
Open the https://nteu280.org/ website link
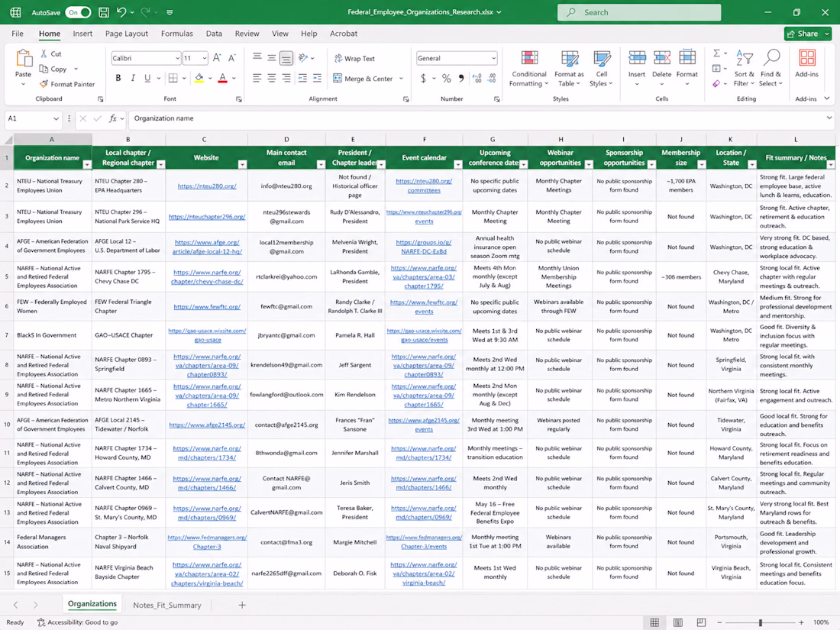point(207,186)
